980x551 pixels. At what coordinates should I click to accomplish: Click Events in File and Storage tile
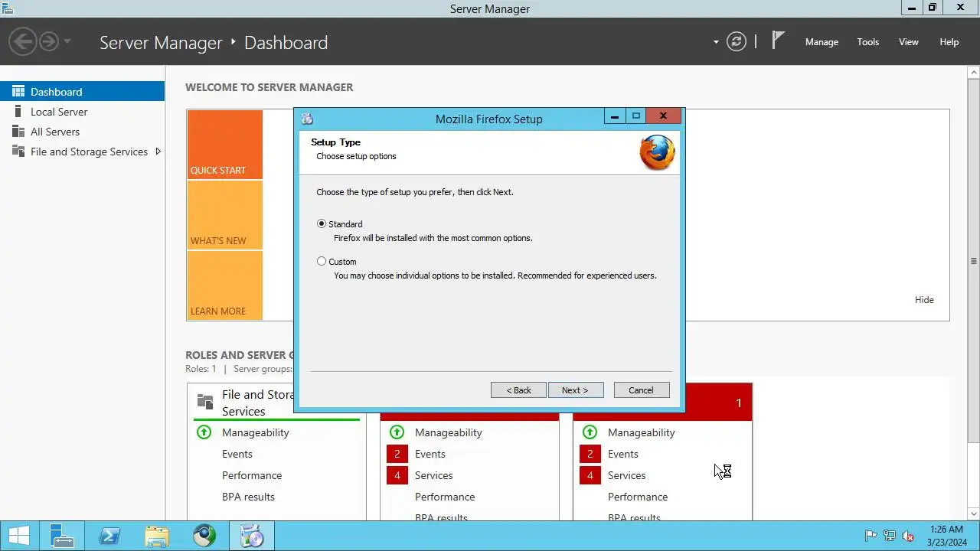237,454
